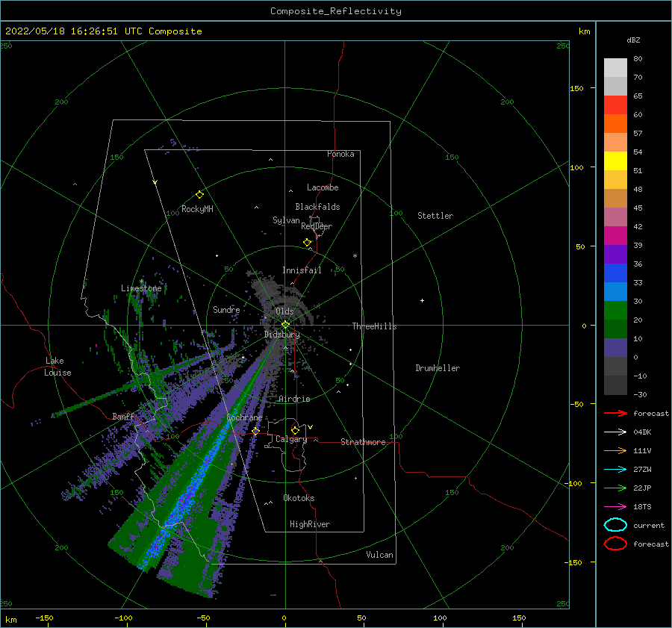Click the Limestone label
The width and height of the screenshot is (672, 628).
coord(141,288)
